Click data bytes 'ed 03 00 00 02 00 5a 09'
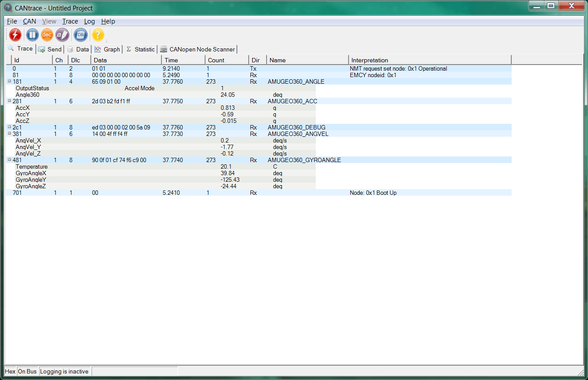 121,127
